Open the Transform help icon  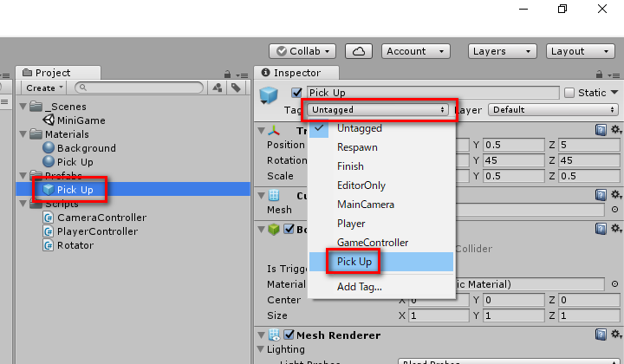click(x=601, y=130)
